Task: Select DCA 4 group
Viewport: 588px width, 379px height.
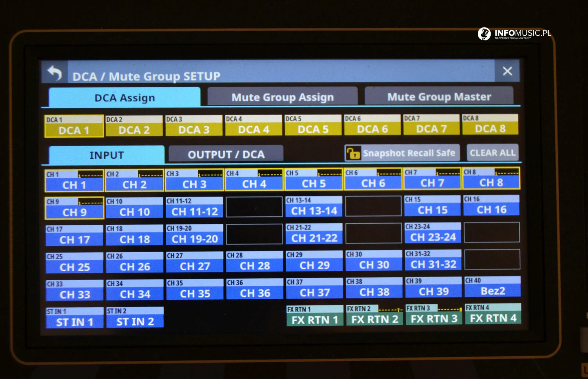Action: coord(254,125)
